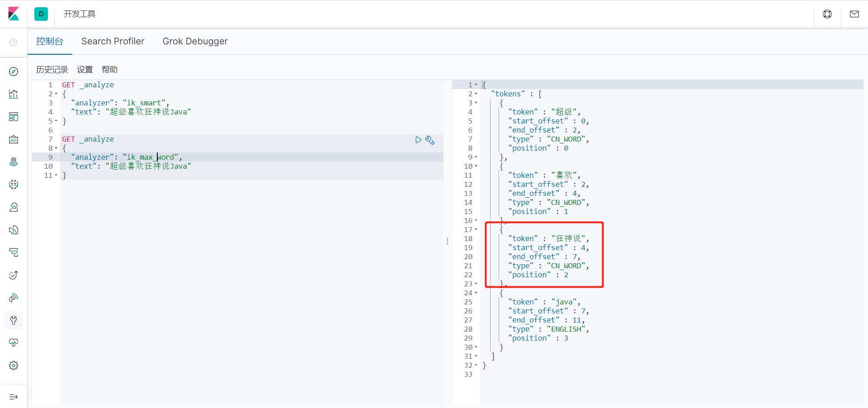Open APM icon in sidebar
The image size is (868, 408).
[x=14, y=252]
